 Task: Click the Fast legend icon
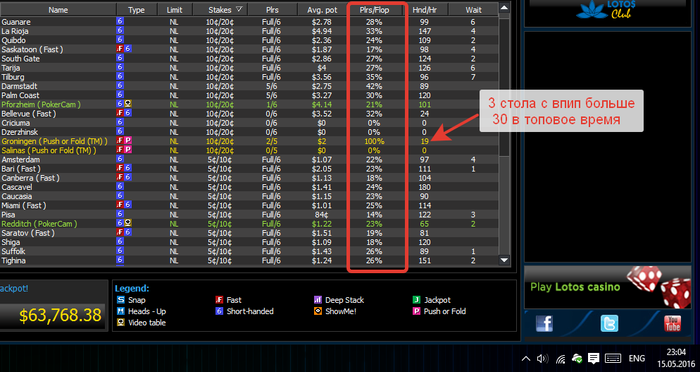pyautogui.click(x=219, y=300)
